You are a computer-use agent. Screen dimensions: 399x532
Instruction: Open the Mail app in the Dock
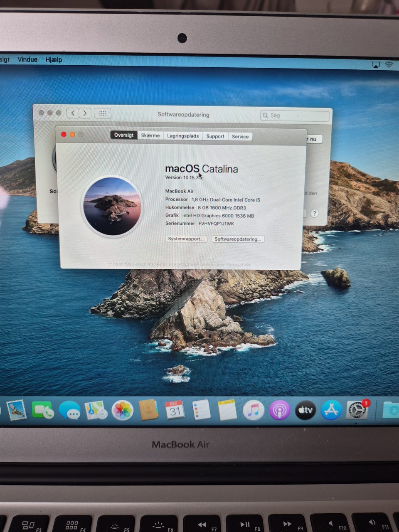tap(16, 411)
